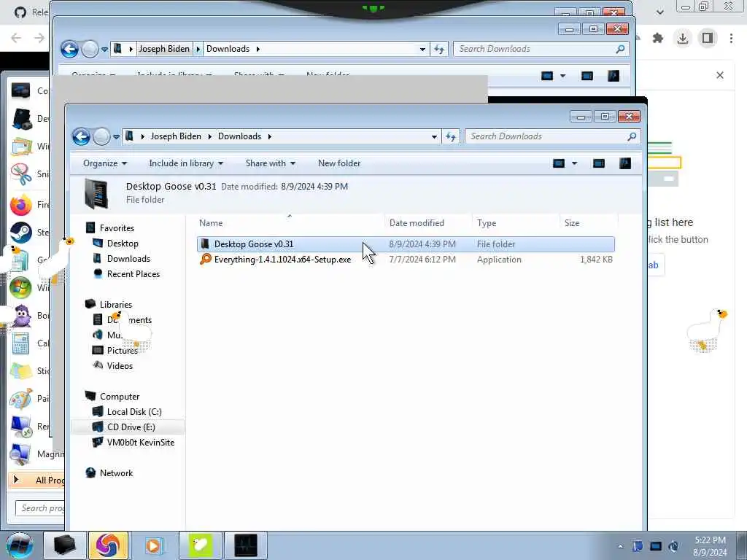This screenshot has width=747, height=560.
Task: Toggle the preview pane in front window
Action: pyautogui.click(x=599, y=163)
